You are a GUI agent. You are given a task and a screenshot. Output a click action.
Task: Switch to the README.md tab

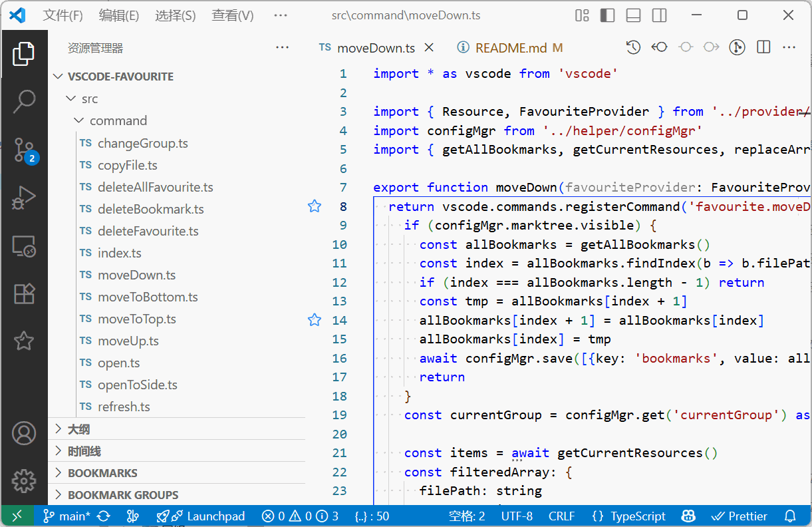[509, 48]
